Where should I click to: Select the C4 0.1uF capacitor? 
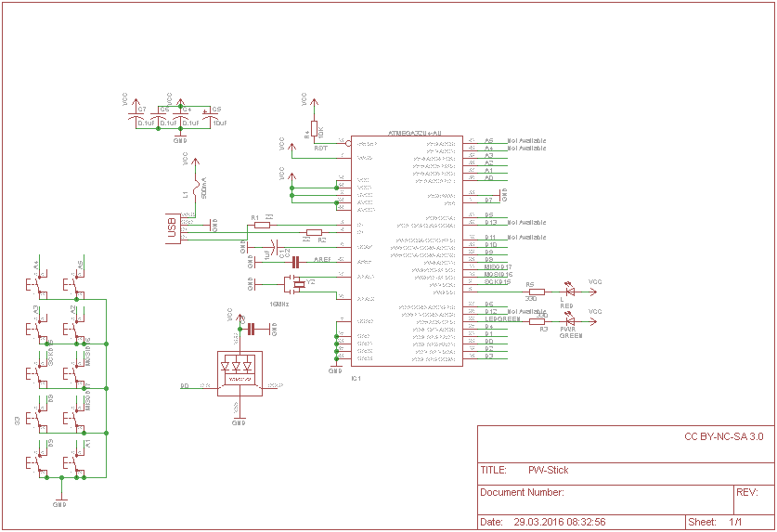[180, 116]
